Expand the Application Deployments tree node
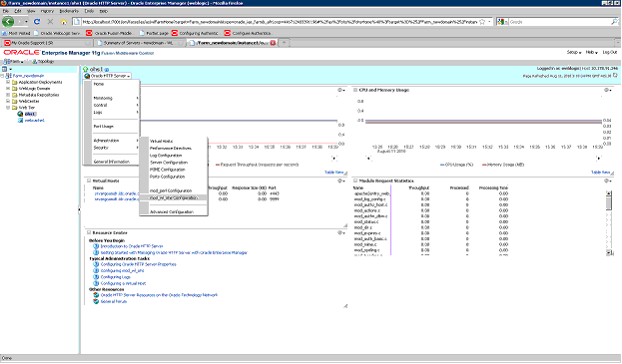The height and width of the screenshot is (364, 622). pos(8,83)
